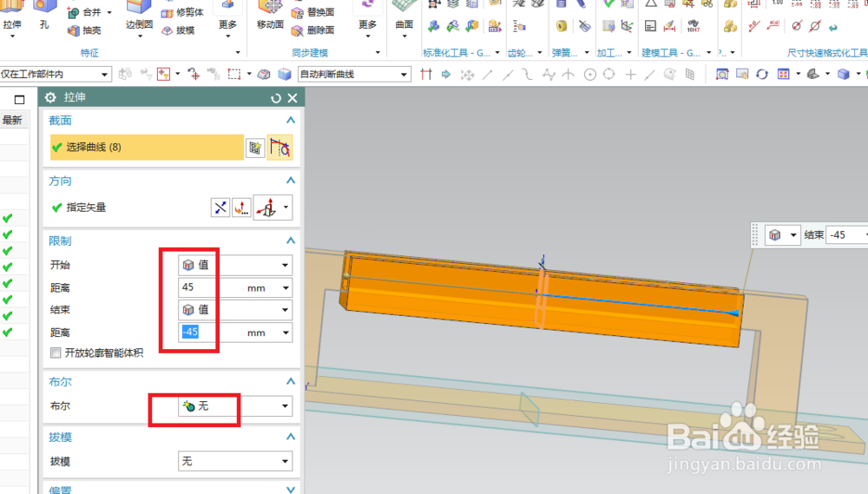Click the 替换面 replace face tool
The image size is (868, 494).
pyautogui.click(x=313, y=12)
